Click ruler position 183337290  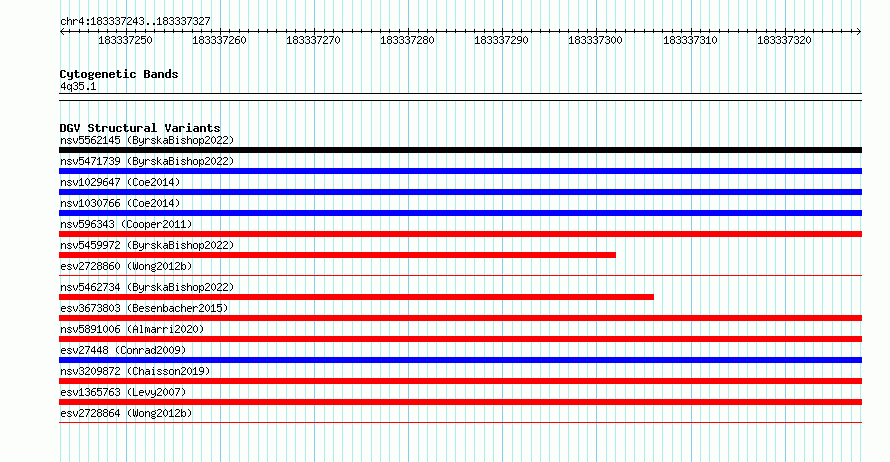(501, 40)
